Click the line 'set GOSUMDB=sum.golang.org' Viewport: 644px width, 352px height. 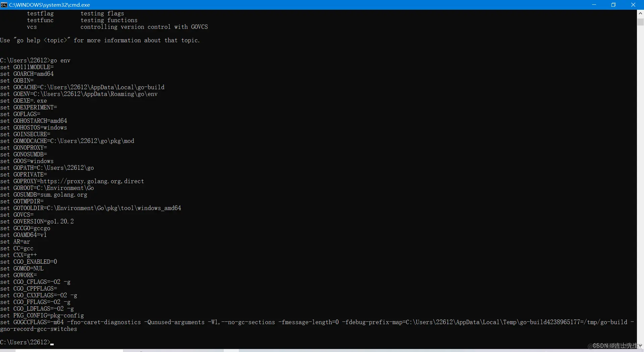click(x=44, y=195)
